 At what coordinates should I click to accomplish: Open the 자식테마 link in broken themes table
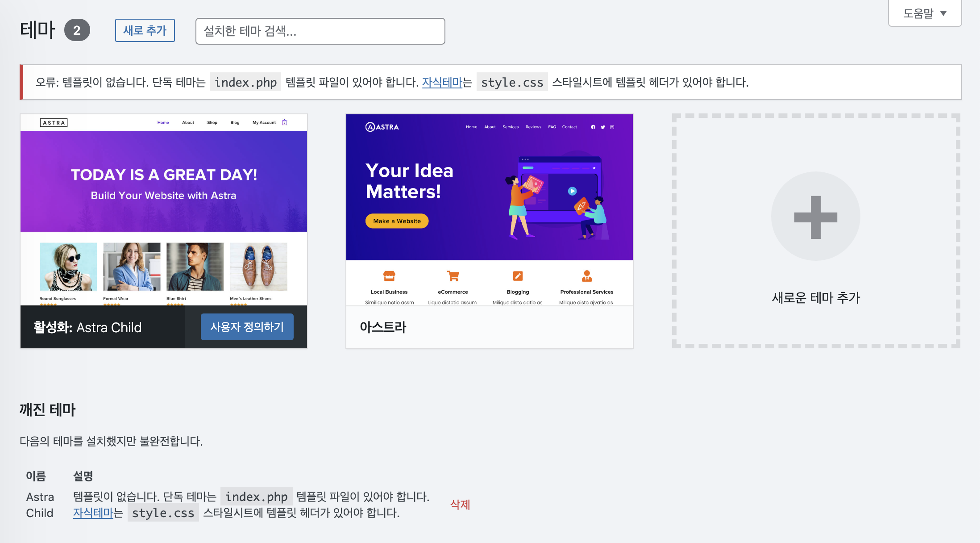coord(93,513)
